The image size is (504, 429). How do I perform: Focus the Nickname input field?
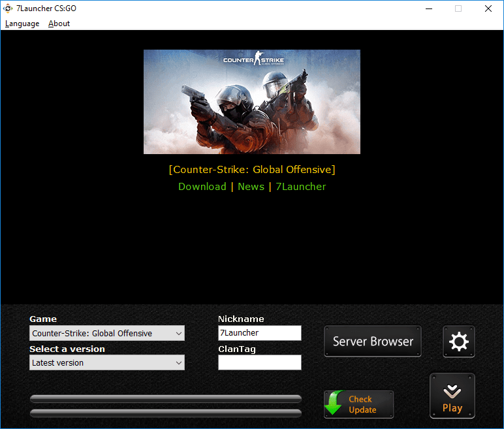click(260, 333)
